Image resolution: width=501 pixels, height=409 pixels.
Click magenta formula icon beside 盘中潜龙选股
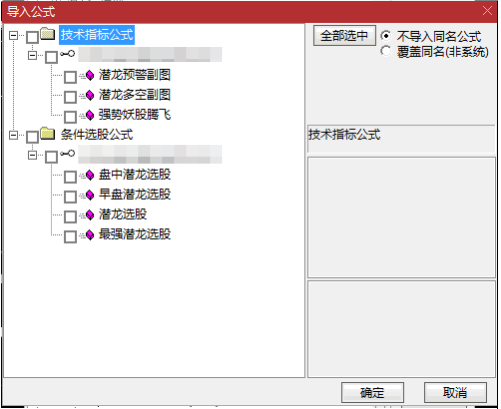tap(90, 175)
